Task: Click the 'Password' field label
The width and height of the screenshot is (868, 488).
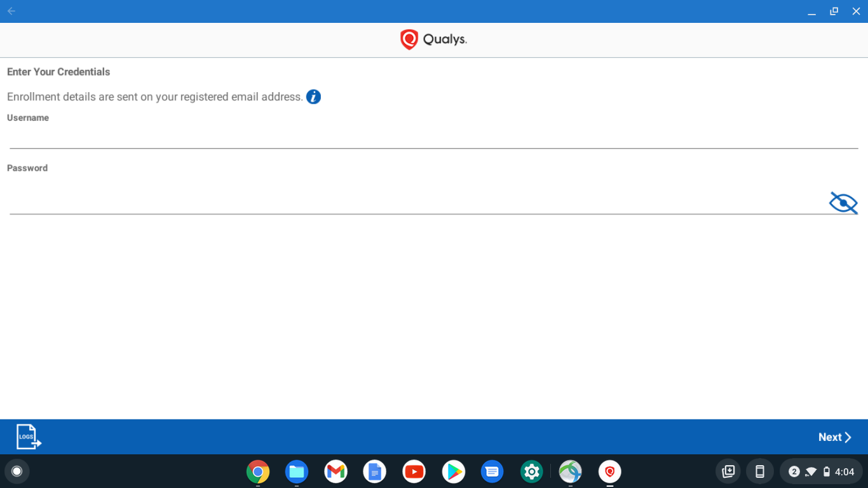Action: pos(27,168)
